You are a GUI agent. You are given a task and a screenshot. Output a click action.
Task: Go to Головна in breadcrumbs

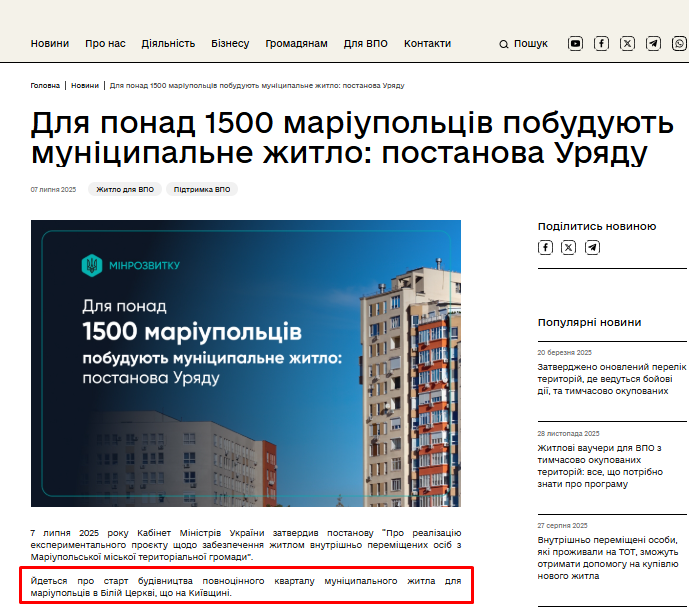click(x=45, y=85)
